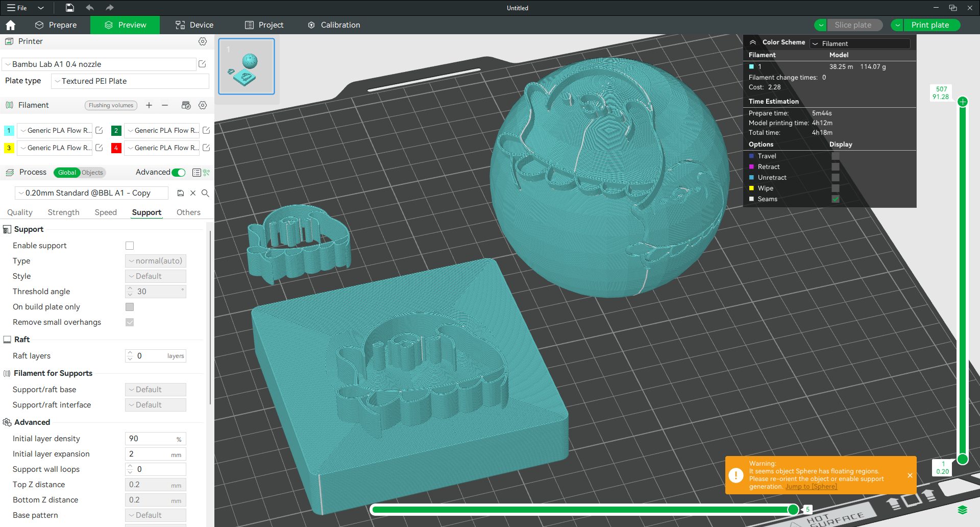This screenshot has height=527, width=980.
Task: Select Global process mode
Action: [67, 173]
